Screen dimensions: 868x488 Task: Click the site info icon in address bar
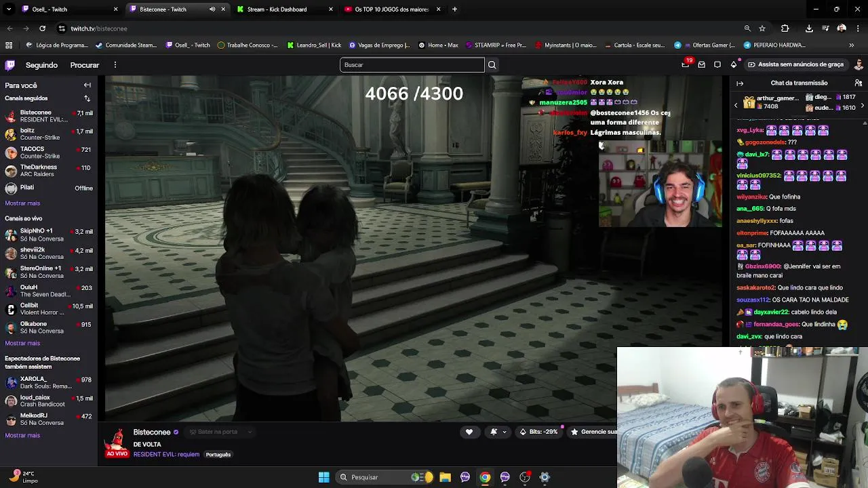point(62,28)
